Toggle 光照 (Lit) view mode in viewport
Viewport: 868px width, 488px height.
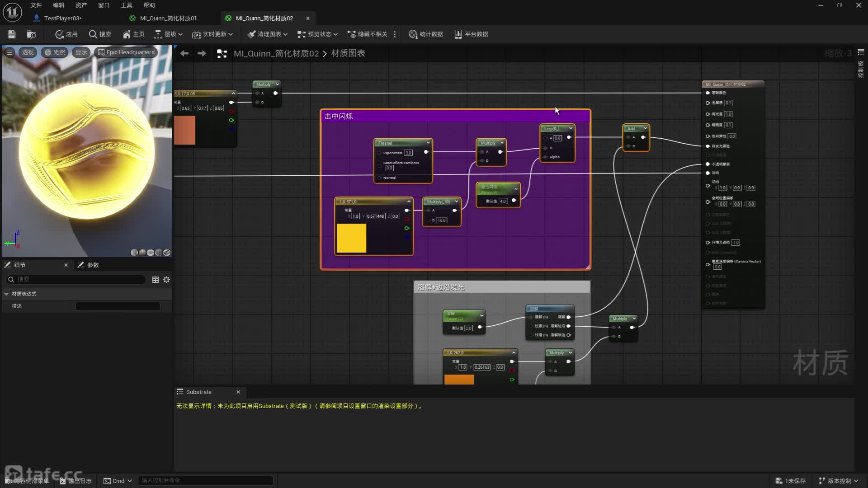coord(54,52)
